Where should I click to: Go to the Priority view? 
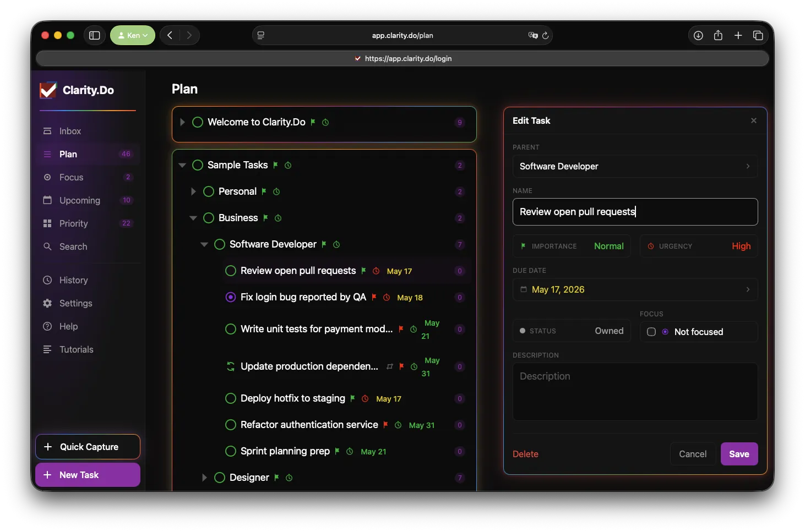click(88, 223)
